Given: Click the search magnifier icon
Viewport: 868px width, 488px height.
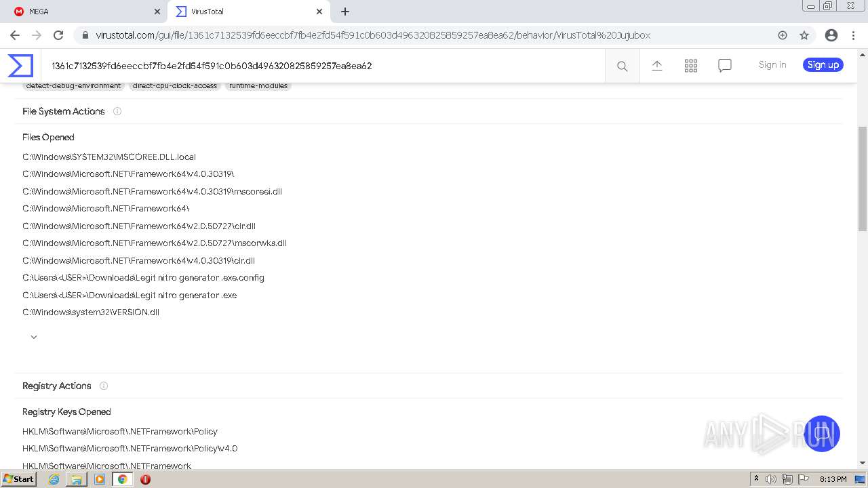Looking at the screenshot, I should tap(622, 66).
